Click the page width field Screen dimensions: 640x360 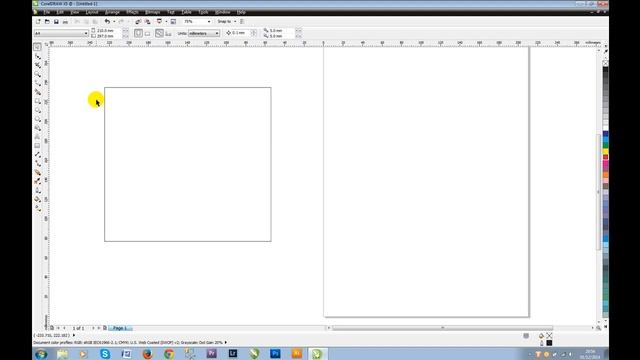(108, 31)
